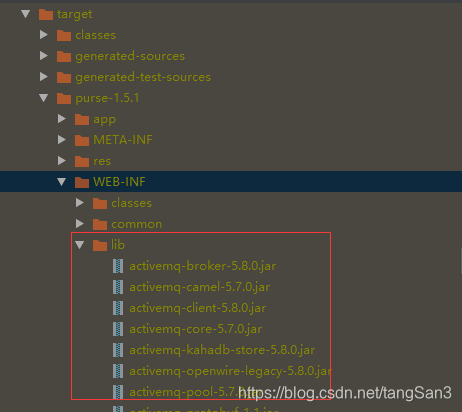Expand the classes folder under WEB-INF
Image resolution: width=462 pixels, height=412 pixels.
(80, 203)
